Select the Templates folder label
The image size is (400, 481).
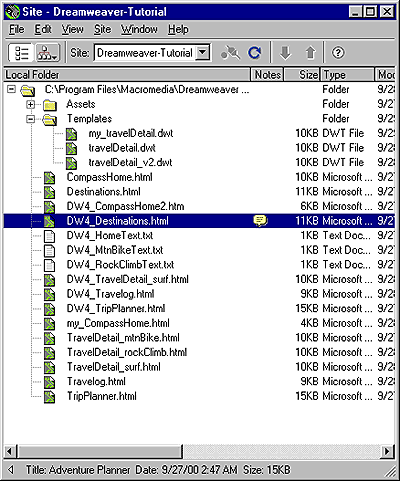pyautogui.click(x=89, y=119)
